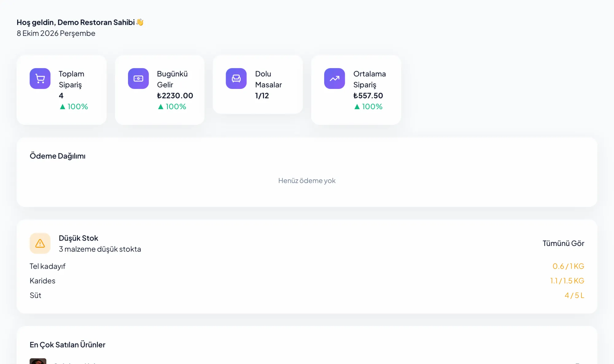Click the Henüz ödeme yok message

tap(307, 181)
